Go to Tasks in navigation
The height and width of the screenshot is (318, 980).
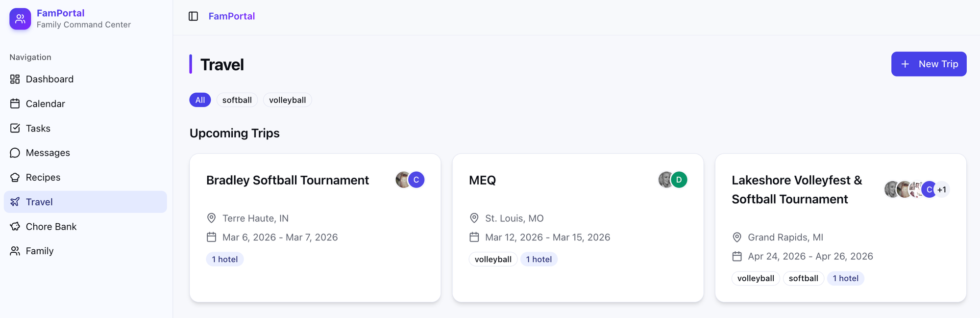pyautogui.click(x=38, y=128)
